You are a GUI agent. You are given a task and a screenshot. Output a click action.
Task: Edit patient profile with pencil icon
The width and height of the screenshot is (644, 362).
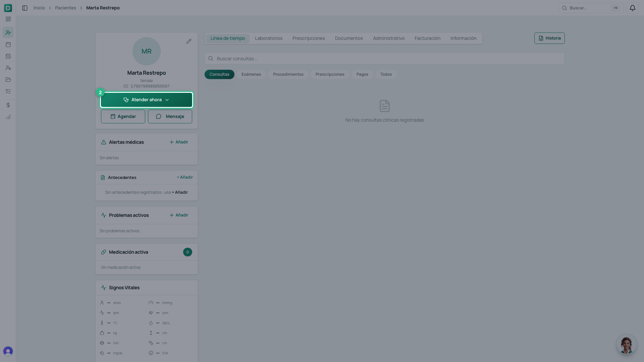[x=189, y=41]
